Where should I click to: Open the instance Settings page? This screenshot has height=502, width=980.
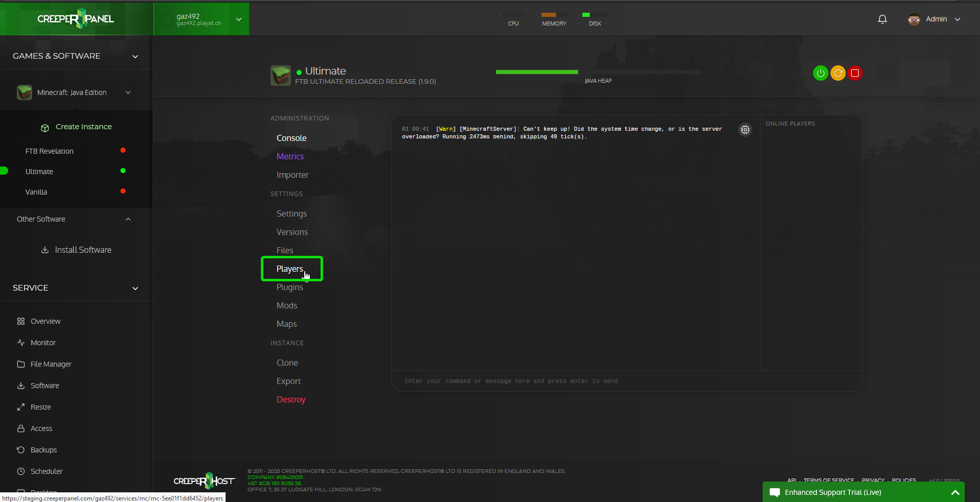click(x=291, y=213)
